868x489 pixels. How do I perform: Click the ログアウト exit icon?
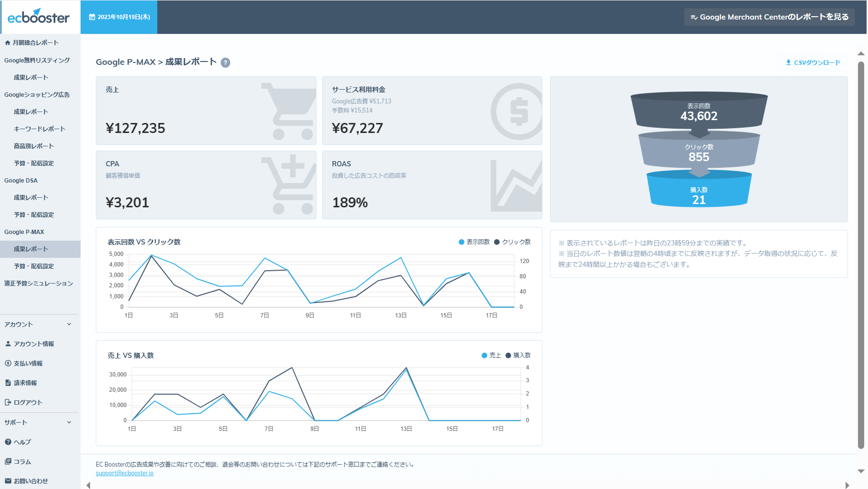pyautogui.click(x=8, y=402)
